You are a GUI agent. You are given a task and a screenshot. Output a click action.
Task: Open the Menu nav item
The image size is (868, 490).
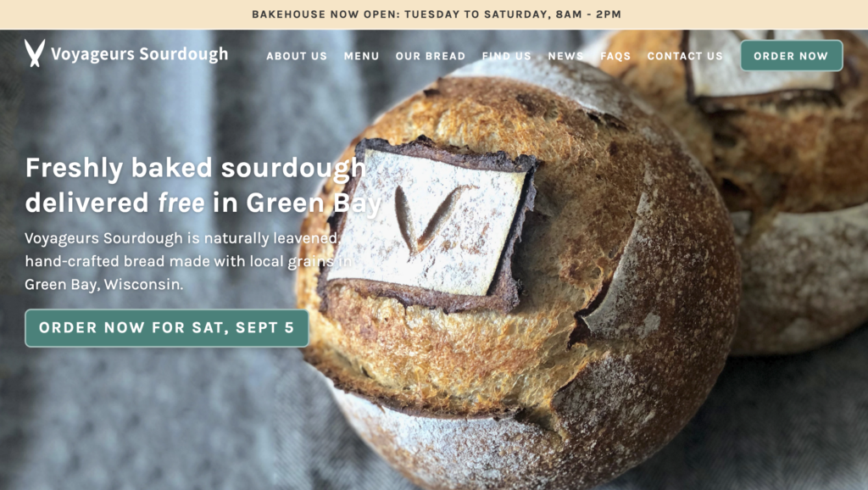pos(361,56)
